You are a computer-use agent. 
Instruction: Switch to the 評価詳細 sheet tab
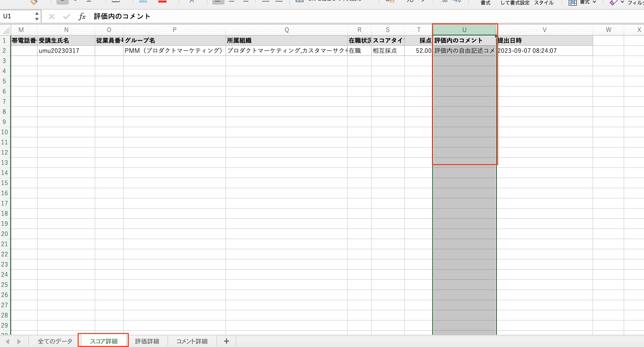[147, 341]
